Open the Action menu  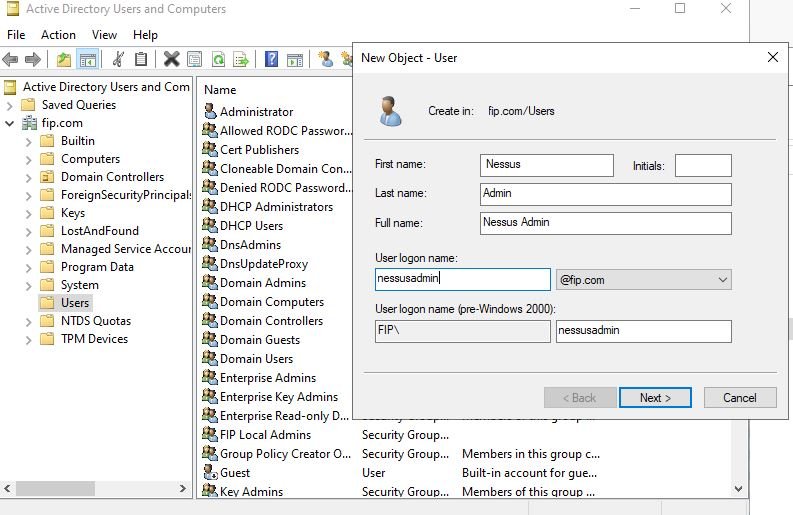pos(58,35)
